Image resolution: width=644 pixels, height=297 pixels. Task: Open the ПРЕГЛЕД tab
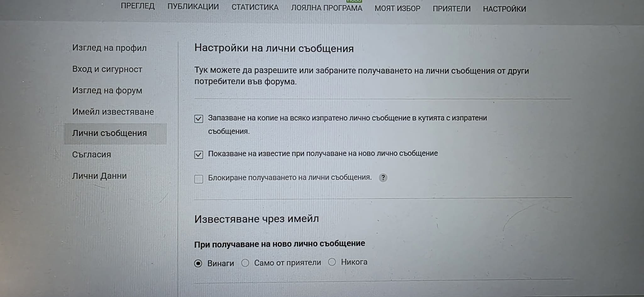(x=138, y=6)
